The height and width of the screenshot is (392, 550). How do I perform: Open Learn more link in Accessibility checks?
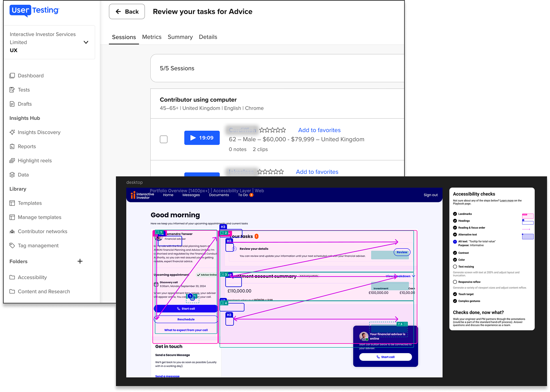(x=507, y=200)
